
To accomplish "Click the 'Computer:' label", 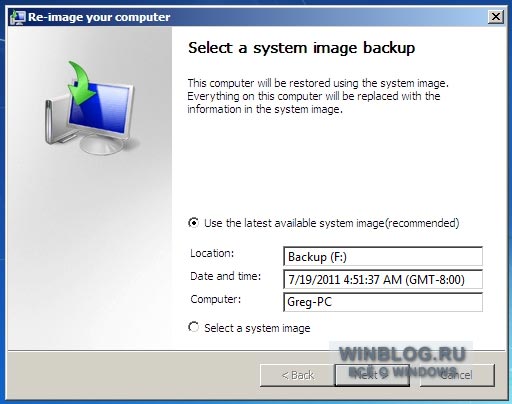I will pos(215,299).
